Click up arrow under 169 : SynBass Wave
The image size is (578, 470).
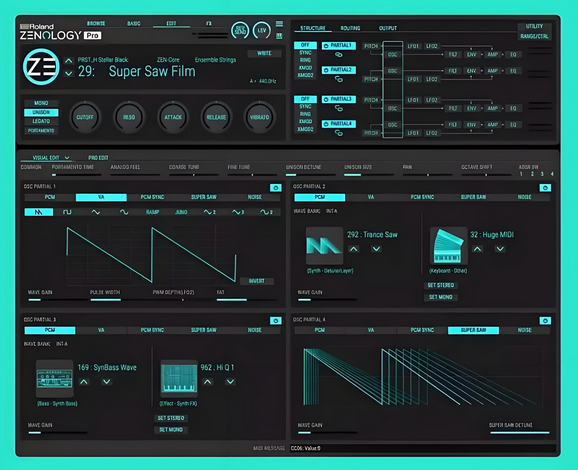click(x=84, y=382)
